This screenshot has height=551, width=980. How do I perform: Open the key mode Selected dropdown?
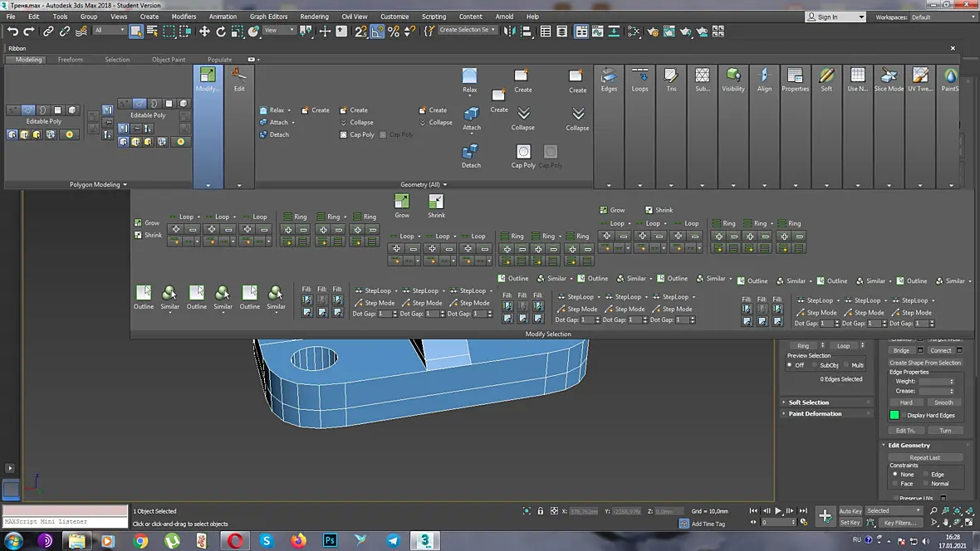coord(894,511)
